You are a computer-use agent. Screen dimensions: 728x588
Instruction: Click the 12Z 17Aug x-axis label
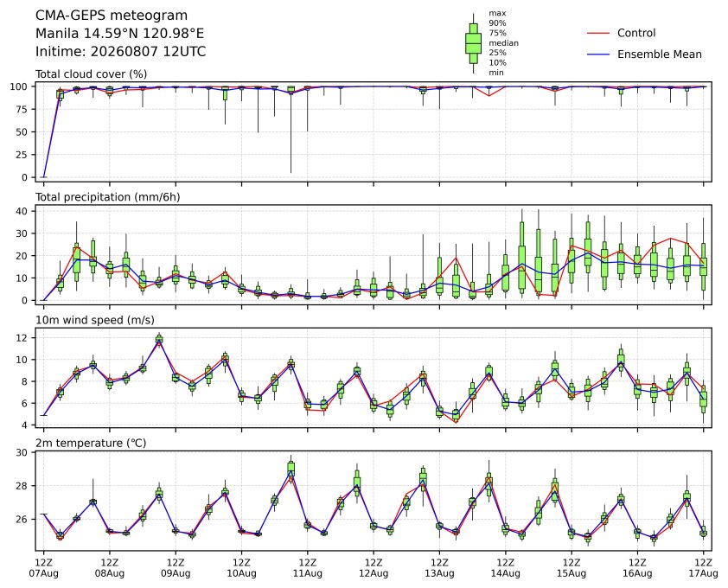(x=703, y=567)
